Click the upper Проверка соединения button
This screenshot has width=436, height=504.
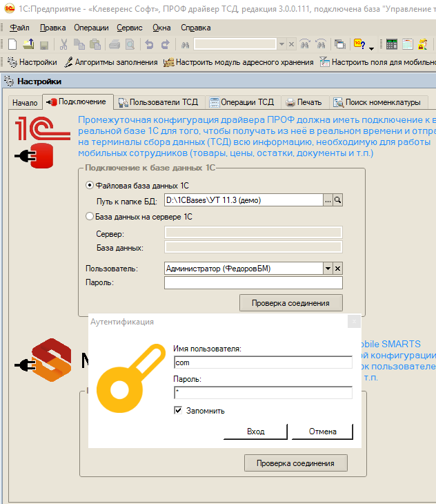pos(290,303)
